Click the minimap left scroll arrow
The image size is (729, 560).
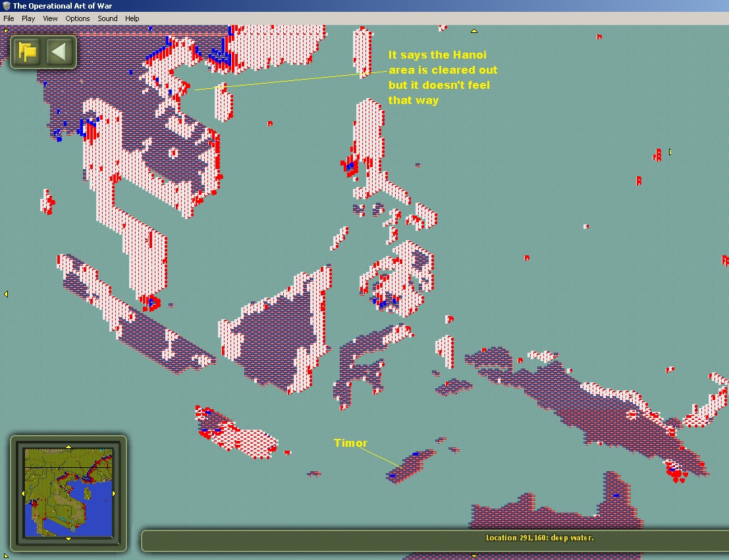(23, 493)
